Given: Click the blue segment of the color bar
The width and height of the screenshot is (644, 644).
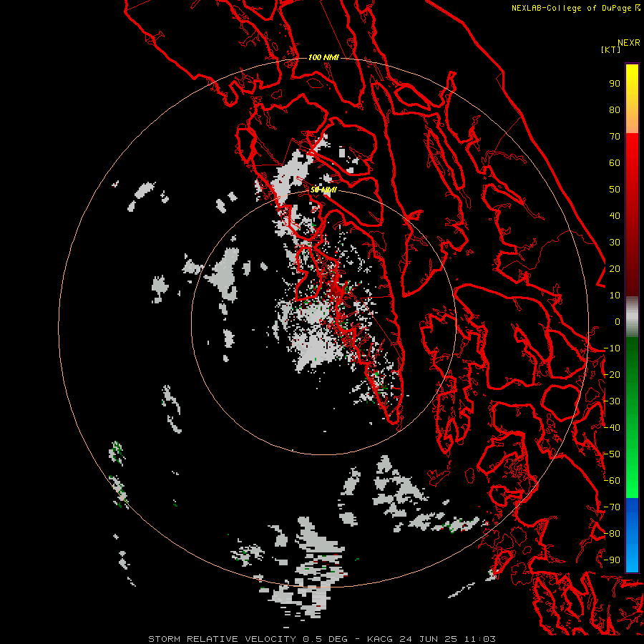Looking at the screenshot, I should (632, 535).
